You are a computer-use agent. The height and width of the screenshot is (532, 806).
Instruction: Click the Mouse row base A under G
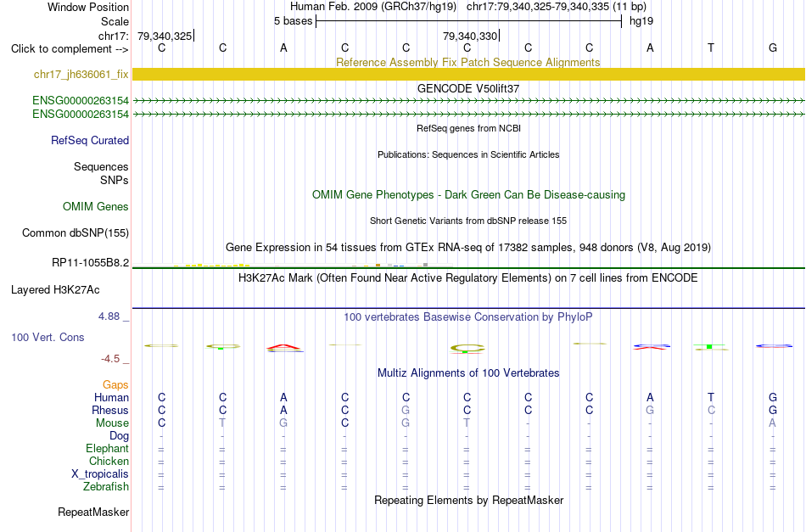coord(773,423)
